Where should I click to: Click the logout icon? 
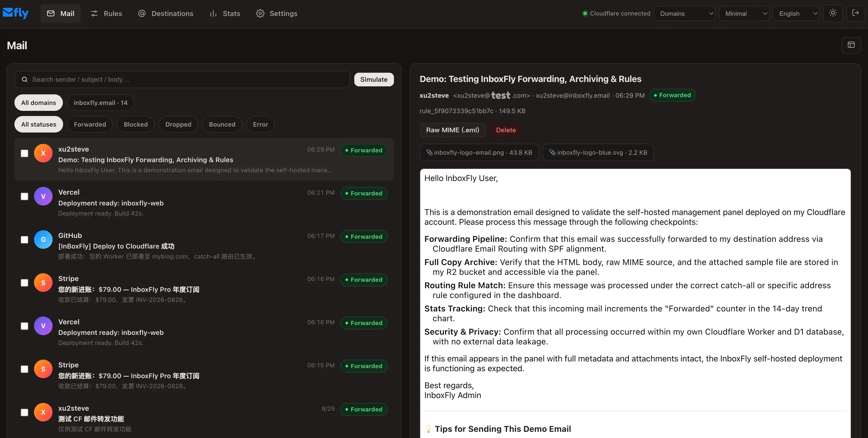tap(855, 13)
